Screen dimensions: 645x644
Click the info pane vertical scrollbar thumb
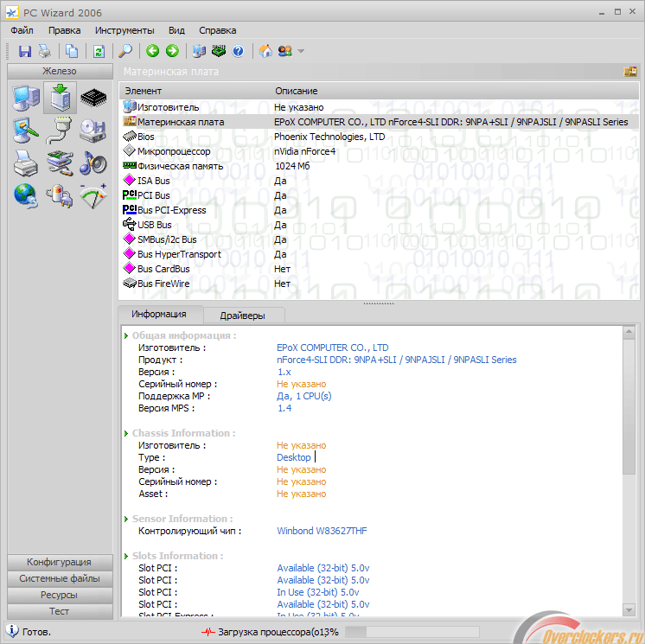point(629,406)
